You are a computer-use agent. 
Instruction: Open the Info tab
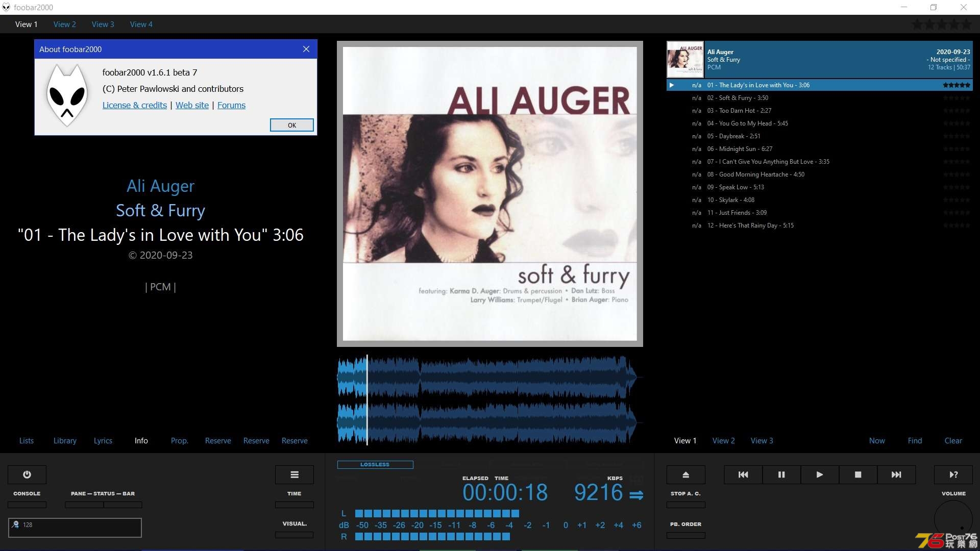141,441
